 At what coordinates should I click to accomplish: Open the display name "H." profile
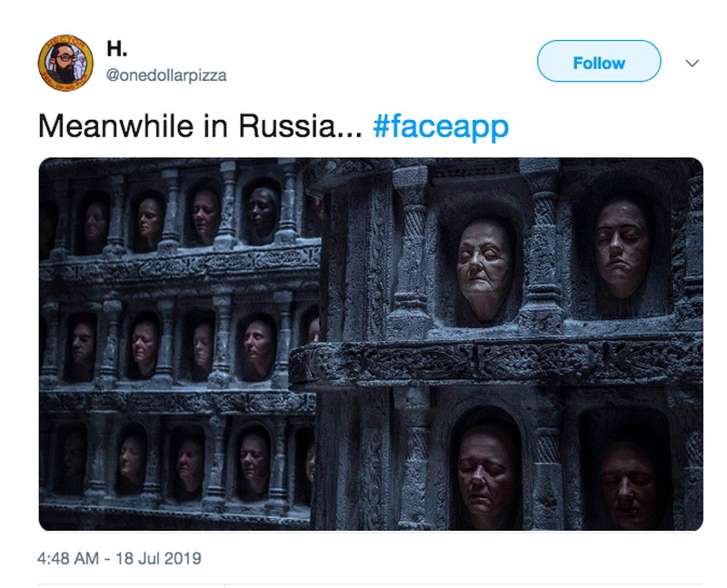coord(117,48)
